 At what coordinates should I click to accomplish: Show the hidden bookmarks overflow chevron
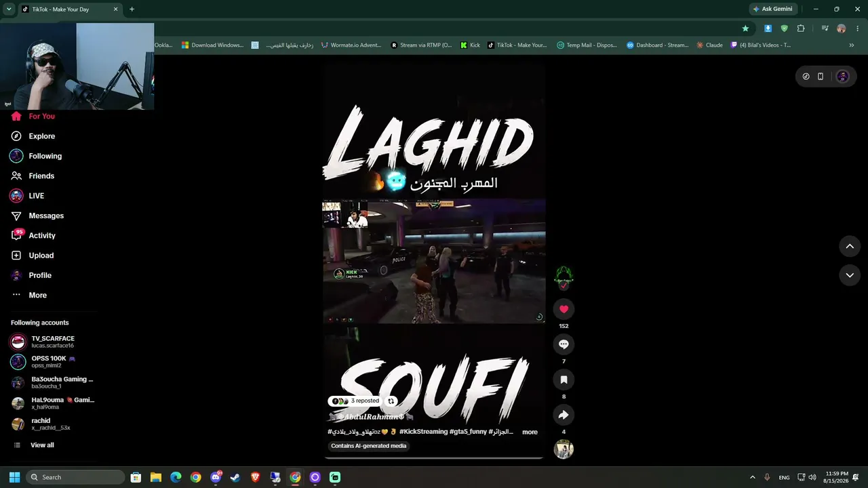852,45
